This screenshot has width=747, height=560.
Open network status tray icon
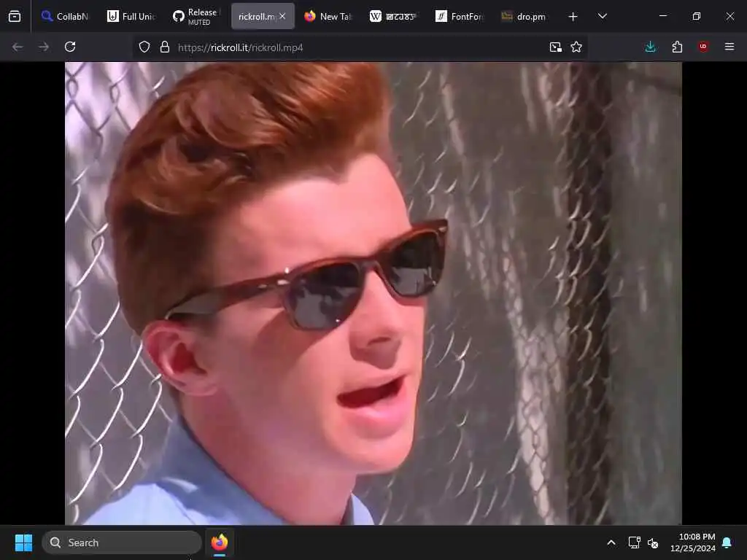click(x=634, y=542)
